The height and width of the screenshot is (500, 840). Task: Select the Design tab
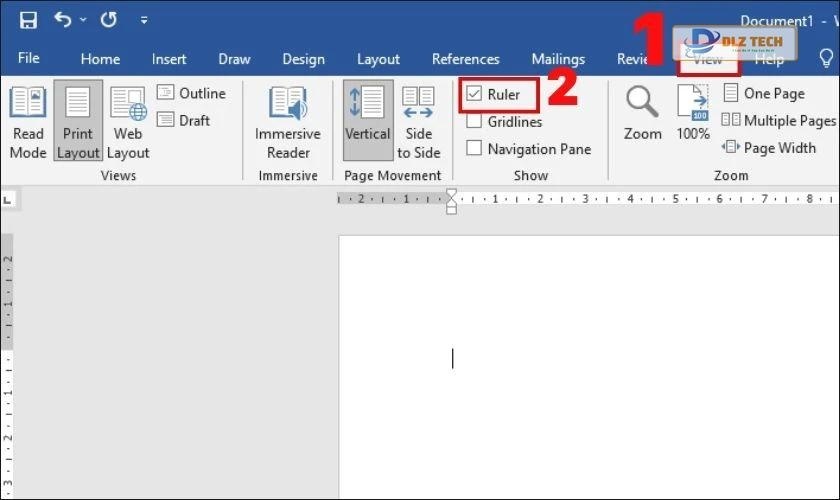(x=303, y=59)
